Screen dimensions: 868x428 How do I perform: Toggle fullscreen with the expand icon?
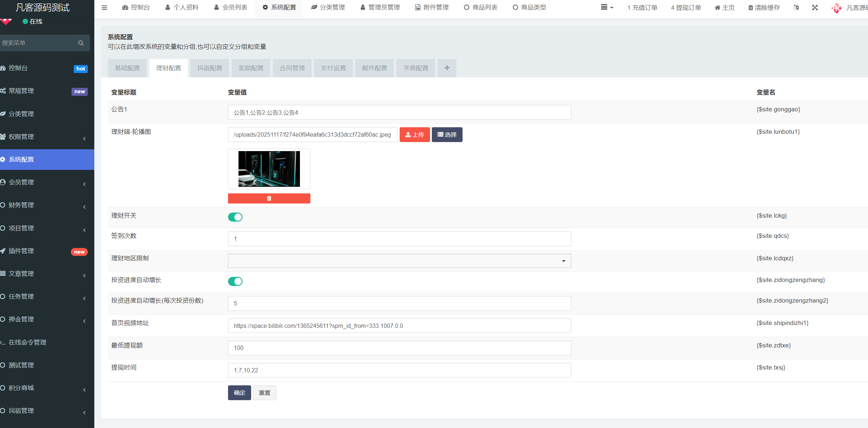[815, 7]
